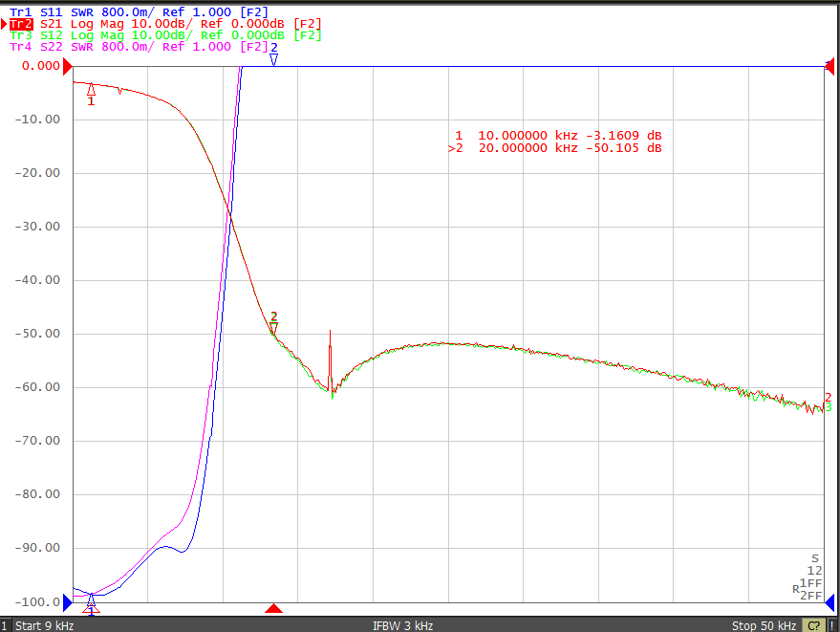
Task: Click the S 12 status text
Action: 815,564
